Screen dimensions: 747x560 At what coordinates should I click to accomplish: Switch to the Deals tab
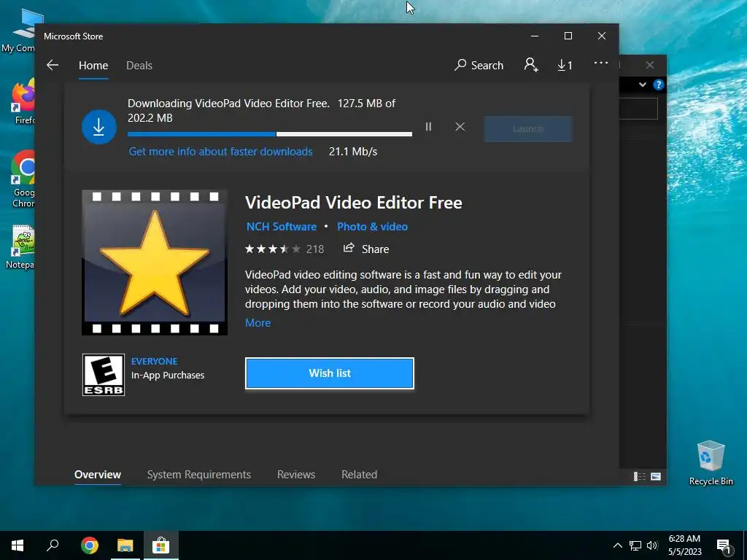click(x=139, y=65)
